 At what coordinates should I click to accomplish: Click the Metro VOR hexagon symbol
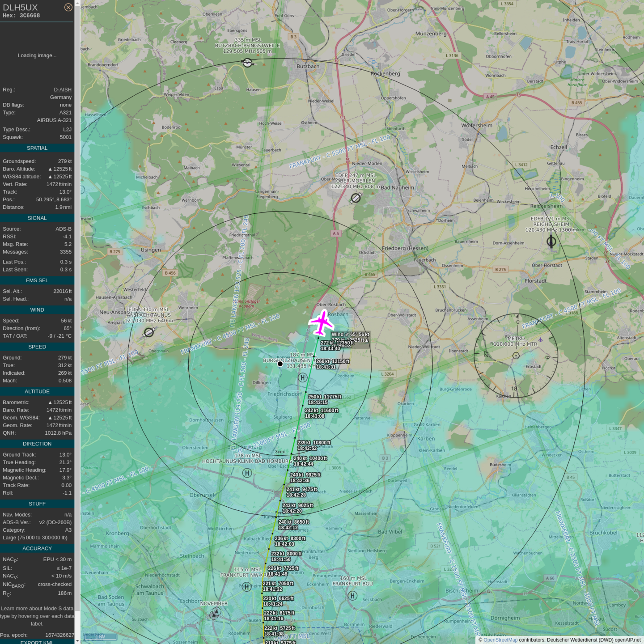[516, 356]
